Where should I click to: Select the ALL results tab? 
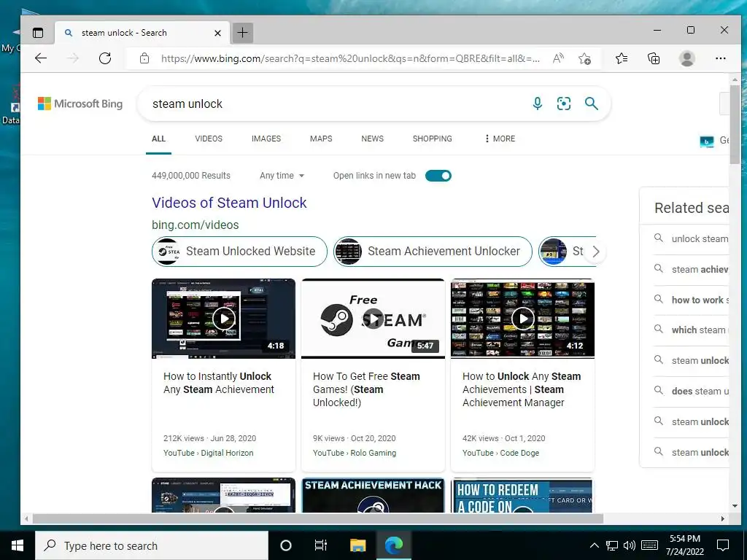point(158,139)
